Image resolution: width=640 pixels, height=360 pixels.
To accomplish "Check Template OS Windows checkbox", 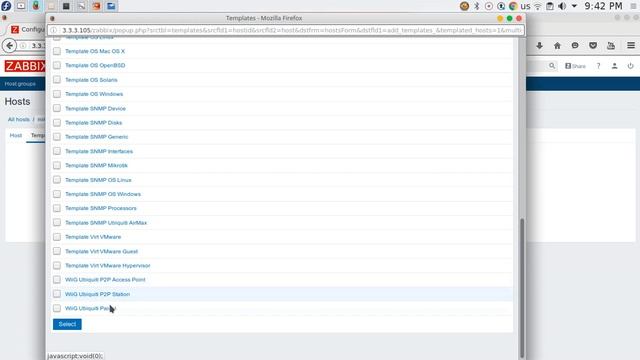I will click(57, 94).
